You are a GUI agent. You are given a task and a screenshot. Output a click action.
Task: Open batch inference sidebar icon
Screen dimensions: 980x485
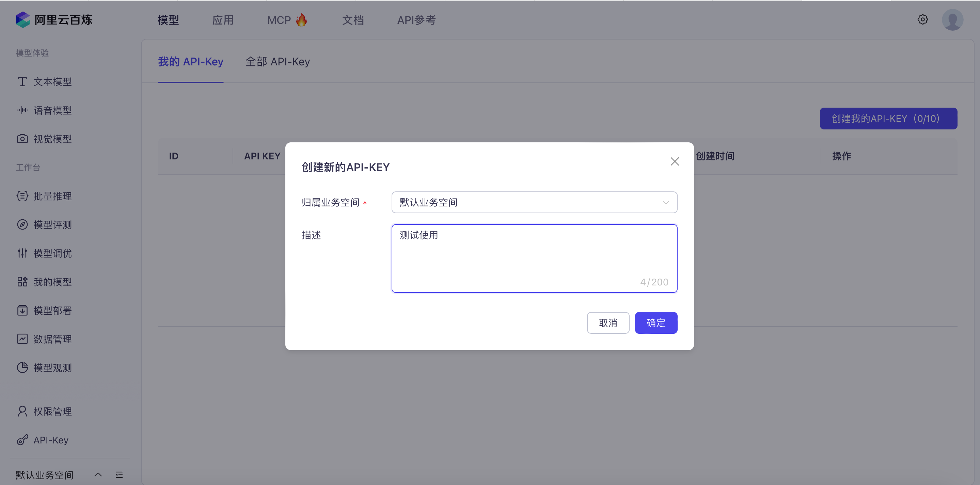point(22,196)
